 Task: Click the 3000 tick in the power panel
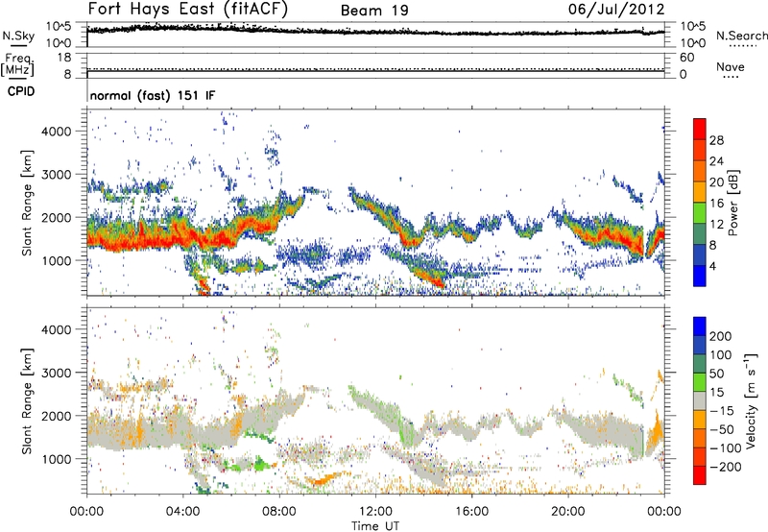(x=56, y=175)
